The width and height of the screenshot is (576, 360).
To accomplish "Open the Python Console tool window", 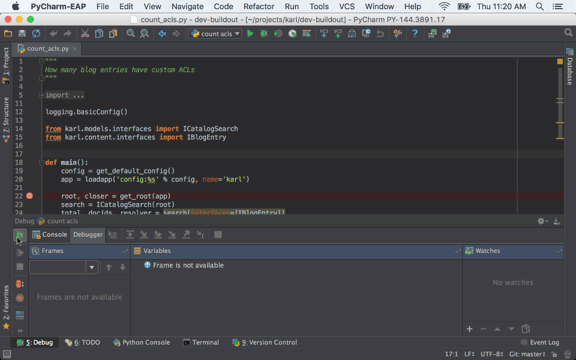I will (142, 342).
